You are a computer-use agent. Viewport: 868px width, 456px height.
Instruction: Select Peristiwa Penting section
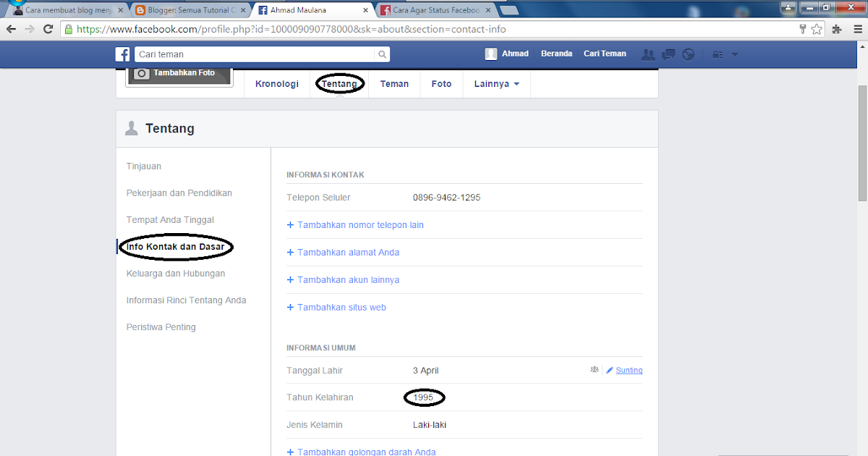pyautogui.click(x=161, y=327)
